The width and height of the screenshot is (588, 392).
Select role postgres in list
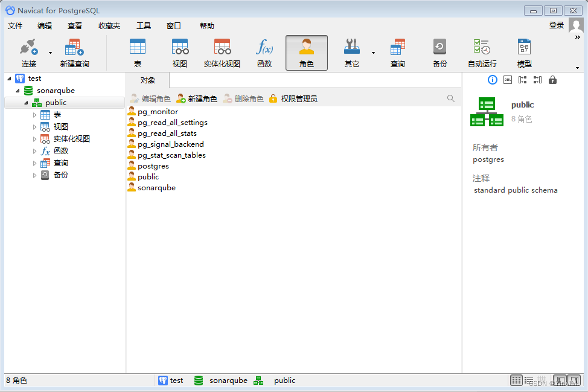tap(153, 166)
